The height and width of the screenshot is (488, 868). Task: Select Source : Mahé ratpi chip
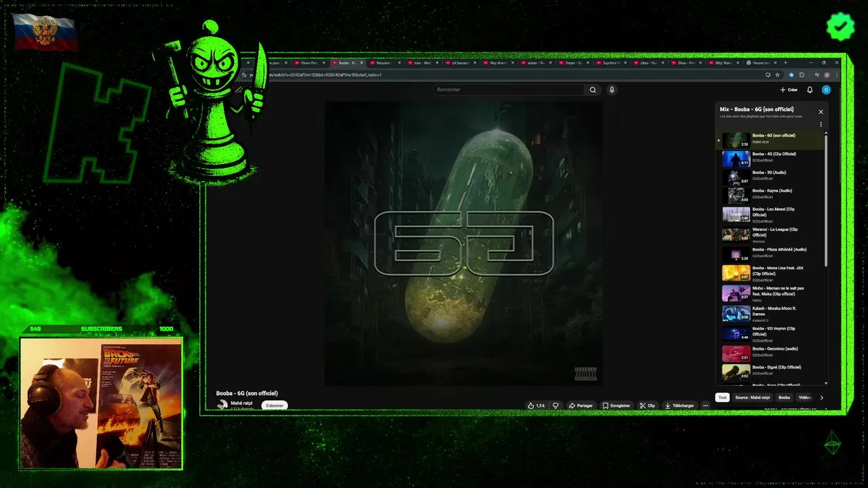point(752,397)
